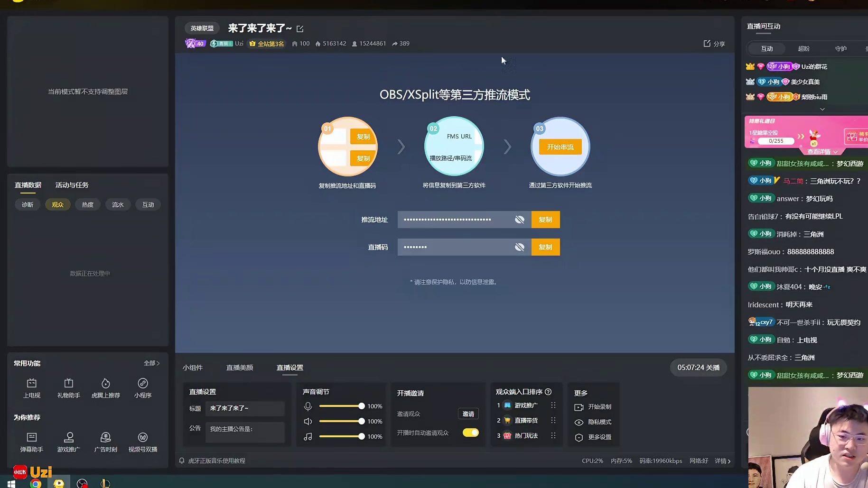868x488 pixels.
Task: Start recording with 开始录制 icon
Action: (x=579, y=407)
